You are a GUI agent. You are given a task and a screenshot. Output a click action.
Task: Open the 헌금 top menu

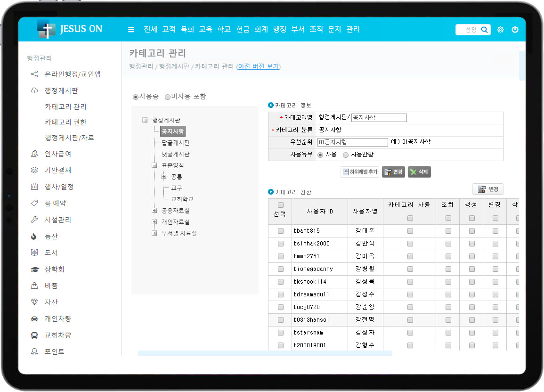coord(243,29)
